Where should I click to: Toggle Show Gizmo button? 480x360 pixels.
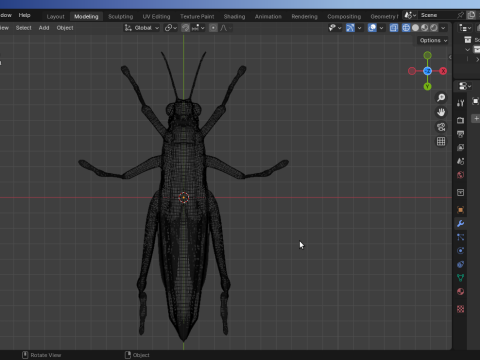[350, 28]
